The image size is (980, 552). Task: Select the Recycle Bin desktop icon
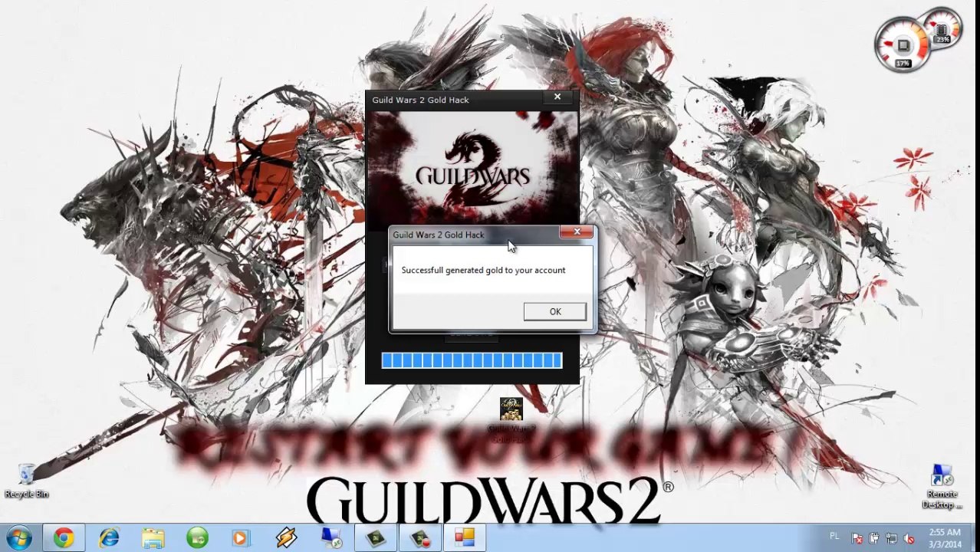coord(26,481)
